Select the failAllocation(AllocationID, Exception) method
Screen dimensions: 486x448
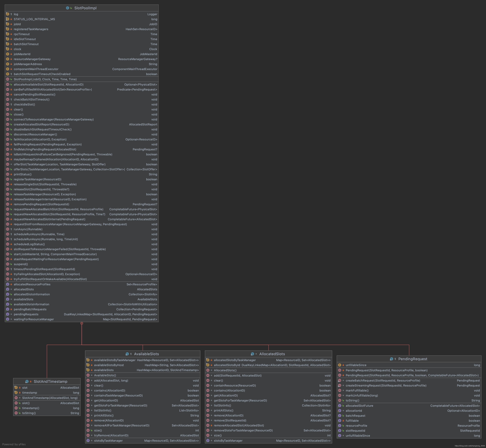[82, 139]
